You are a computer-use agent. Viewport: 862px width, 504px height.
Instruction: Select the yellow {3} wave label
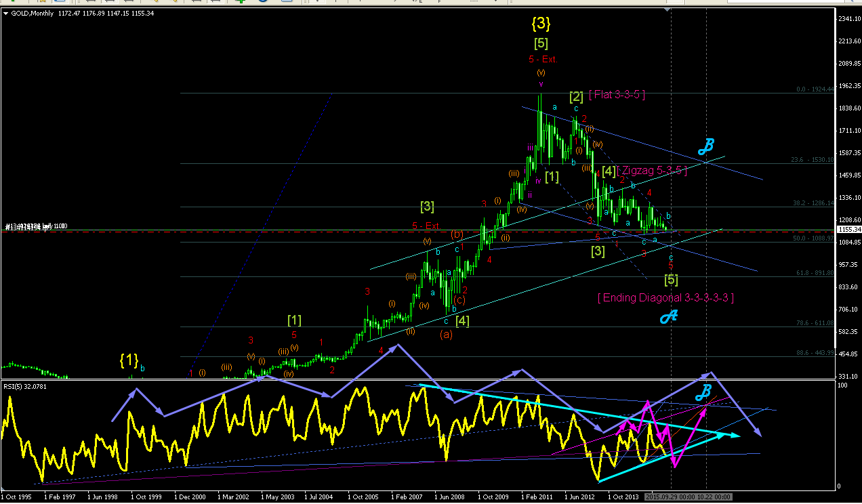click(x=541, y=24)
